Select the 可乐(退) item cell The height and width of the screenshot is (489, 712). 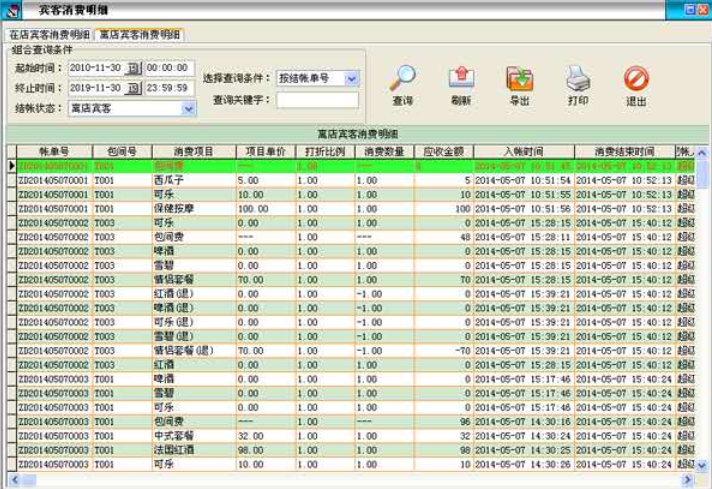pyautogui.click(x=194, y=322)
